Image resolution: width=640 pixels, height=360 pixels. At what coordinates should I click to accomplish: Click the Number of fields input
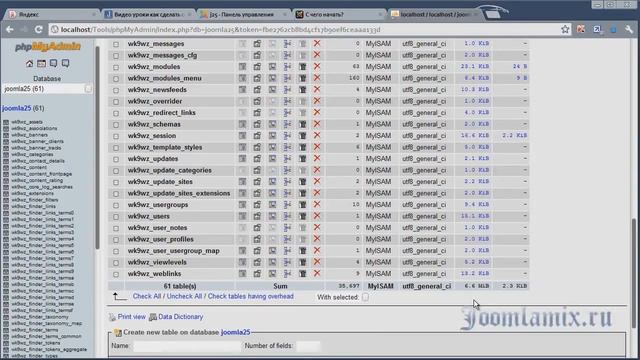[308, 346]
